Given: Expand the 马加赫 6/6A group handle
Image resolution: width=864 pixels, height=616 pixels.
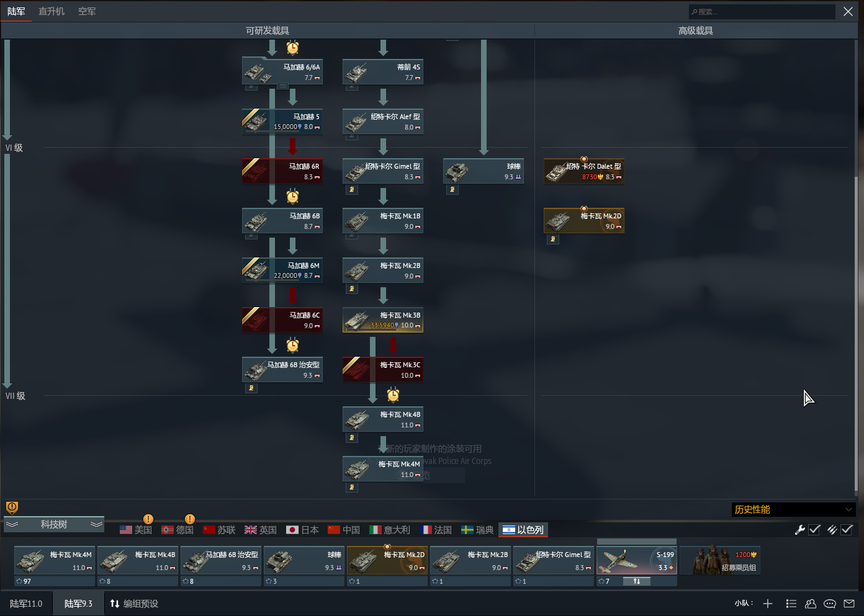Looking at the screenshot, I should pos(282,86).
